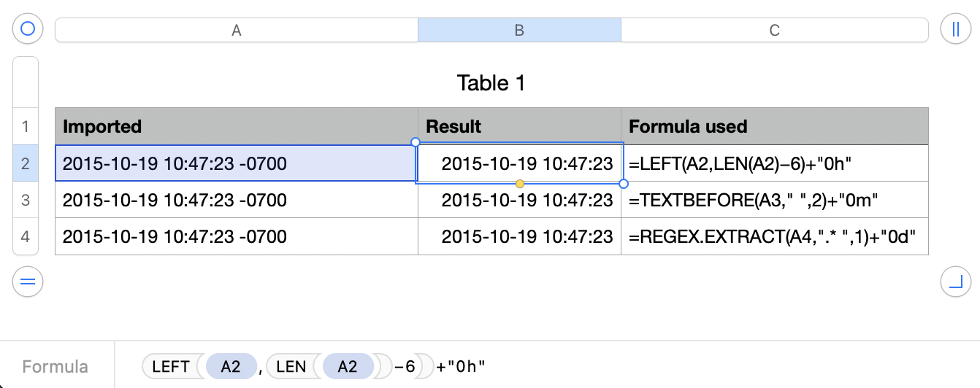Select column B header
Screen dimensions: 980x388
pyautogui.click(x=519, y=30)
